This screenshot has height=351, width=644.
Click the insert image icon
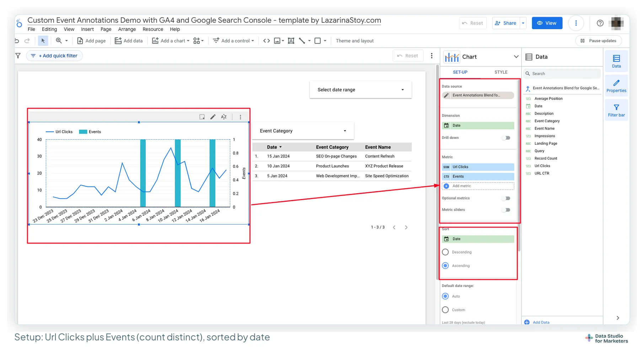click(x=277, y=41)
